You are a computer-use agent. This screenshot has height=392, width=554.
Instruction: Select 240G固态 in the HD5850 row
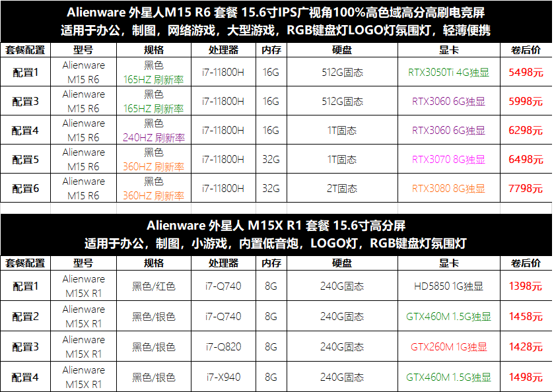click(x=342, y=286)
